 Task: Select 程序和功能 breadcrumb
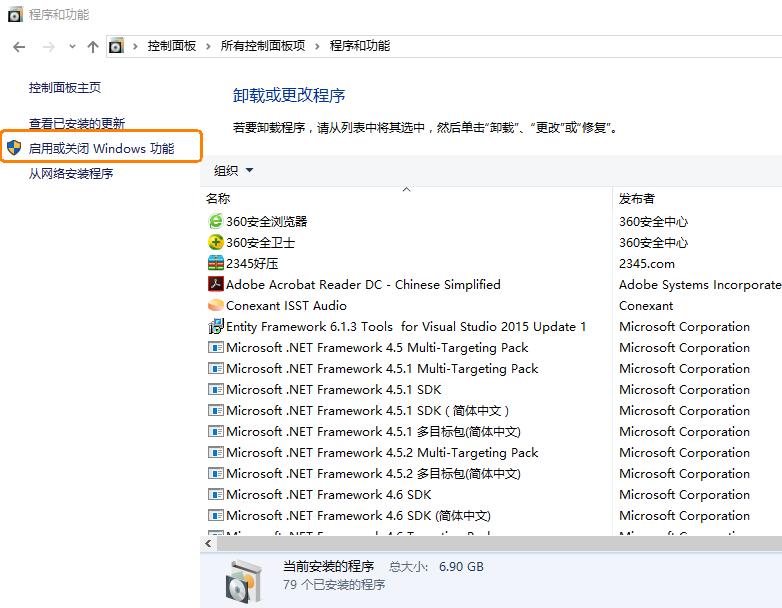(360, 46)
